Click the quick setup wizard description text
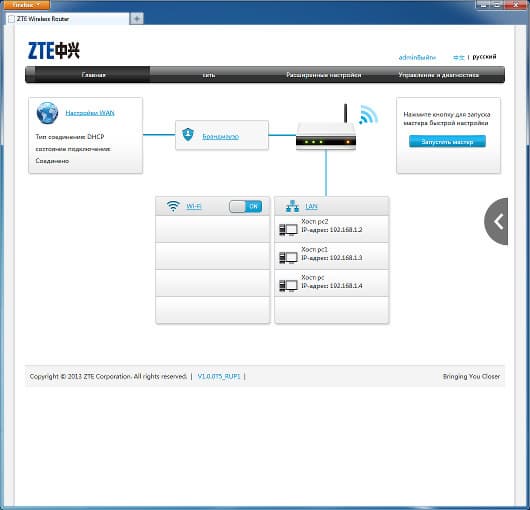Screen dimensions: 530x510 pyautogui.click(x=447, y=119)
